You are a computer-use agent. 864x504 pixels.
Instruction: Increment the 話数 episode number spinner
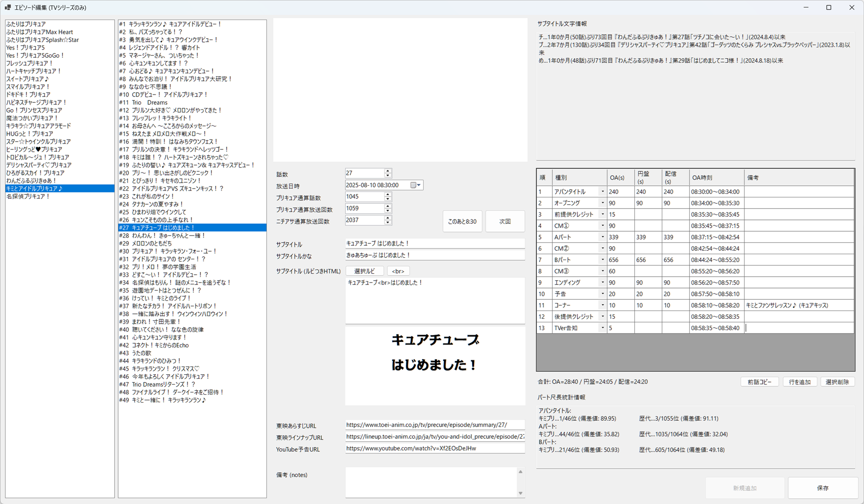(388, 171)
